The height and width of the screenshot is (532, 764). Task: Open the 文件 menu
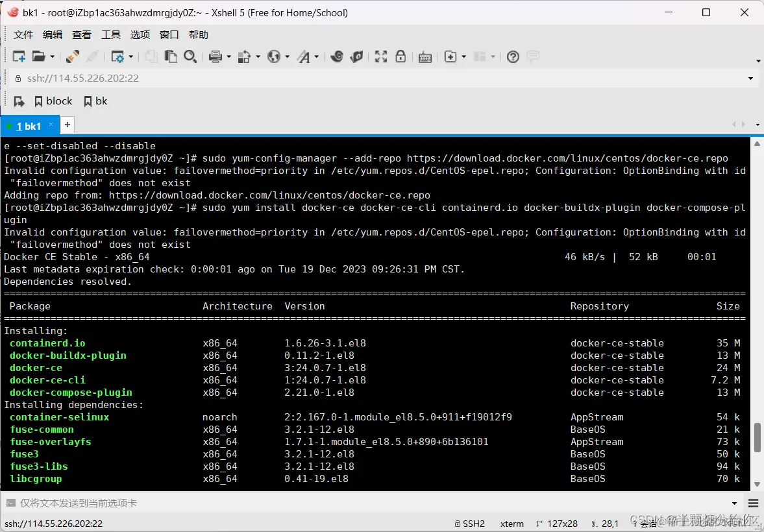(x=23, y=34)
